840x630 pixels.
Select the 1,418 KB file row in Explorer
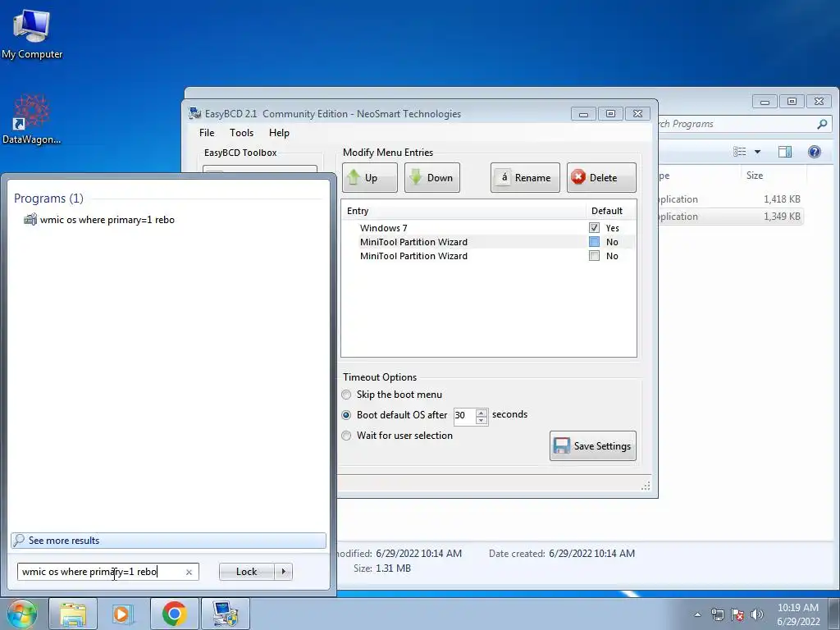point(729,199)
